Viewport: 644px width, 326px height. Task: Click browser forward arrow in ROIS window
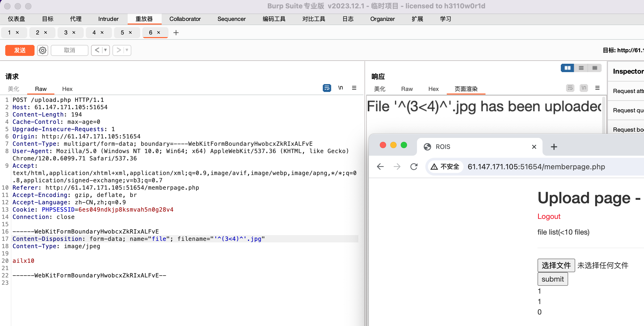[x=397, y=167]
